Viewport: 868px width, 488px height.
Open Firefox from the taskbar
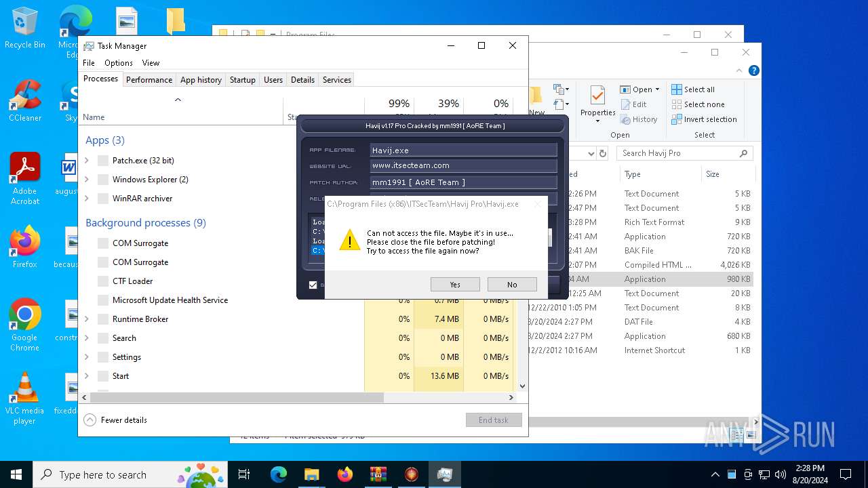coord(344,474)
